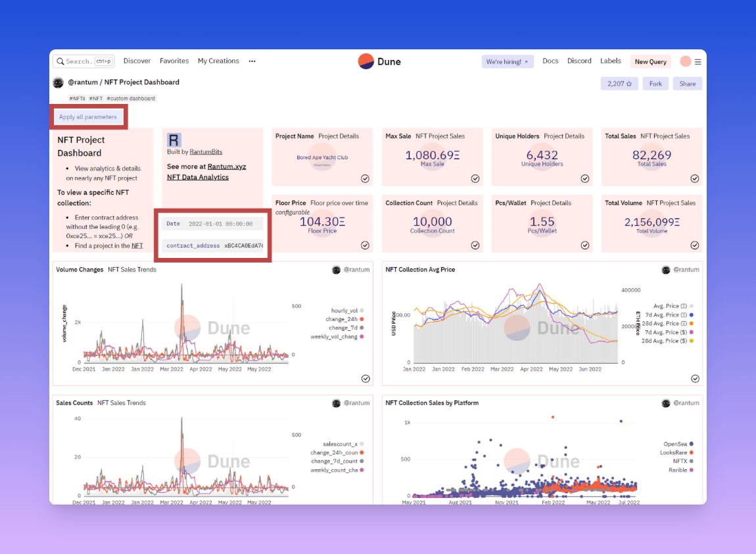
Task: Click the user profile avatar circle
Action: click(685, 61)
